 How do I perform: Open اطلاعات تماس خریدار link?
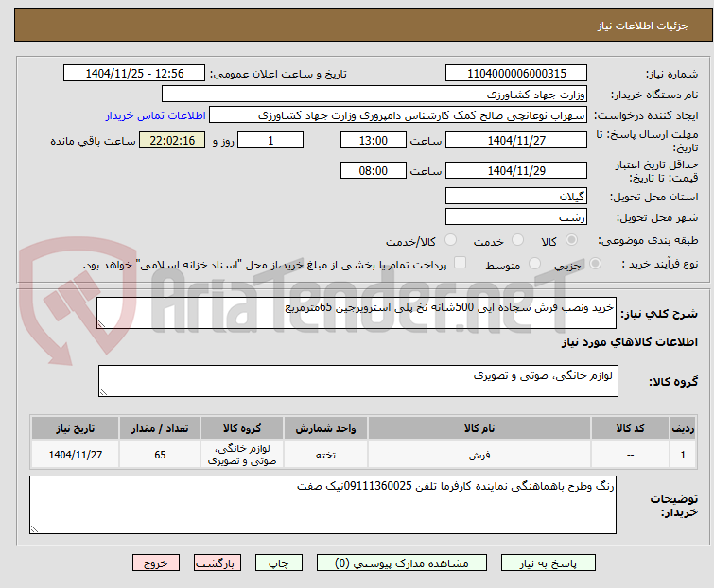(156, 115)
